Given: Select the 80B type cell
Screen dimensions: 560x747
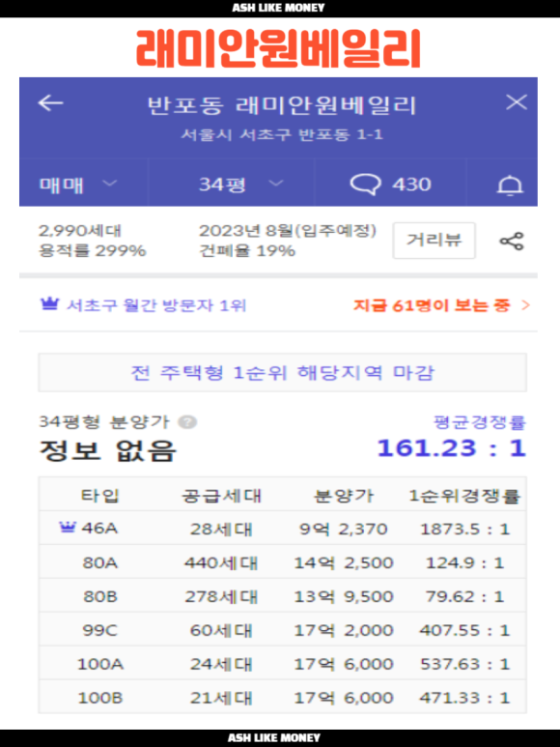Looking at the screenshot, I should coord(99,596).
